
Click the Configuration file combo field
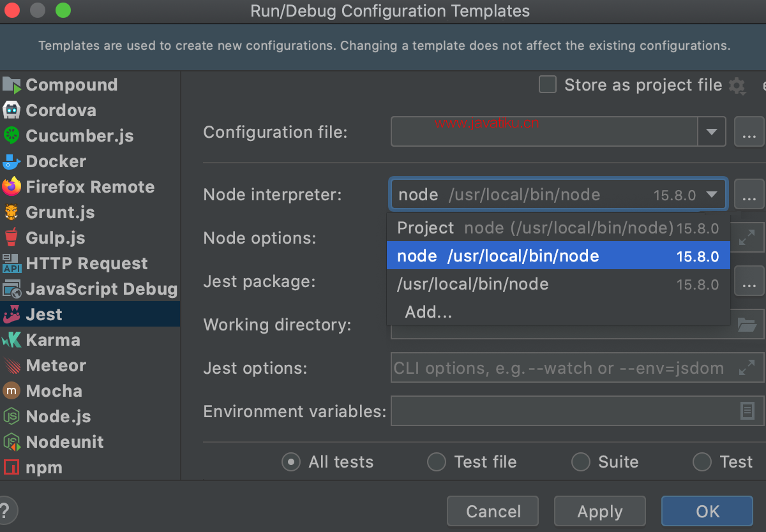pyautogui.click(x=559, y=133)
